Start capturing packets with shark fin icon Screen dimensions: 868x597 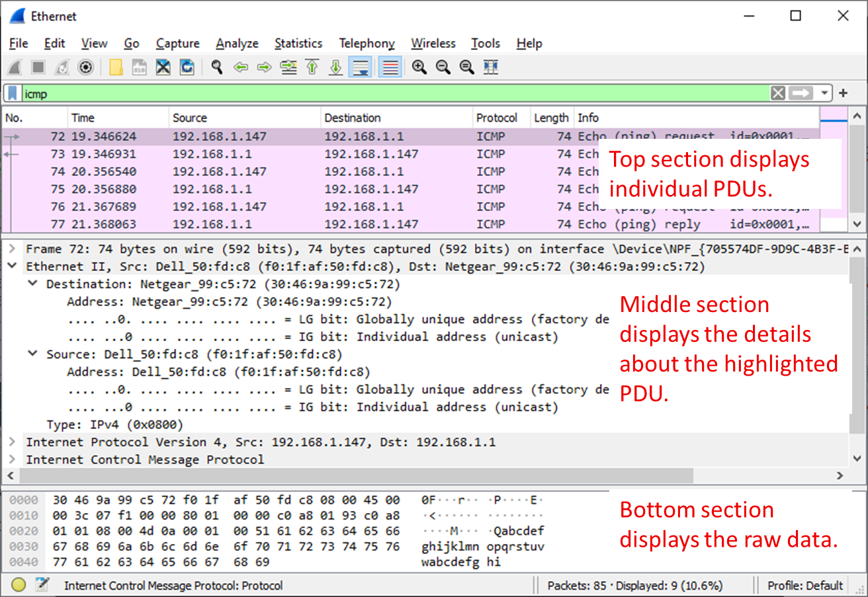[15, 67]
